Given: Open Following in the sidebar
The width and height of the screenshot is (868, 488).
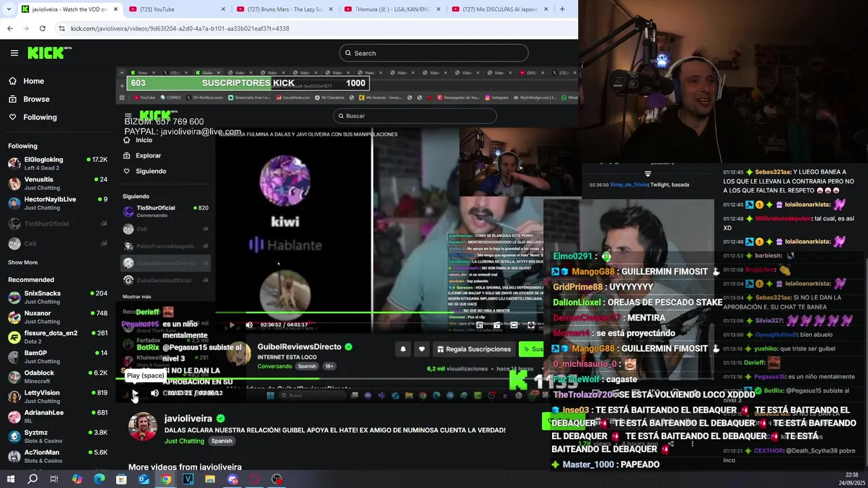Looking at the screenshot, I should [x=40, y=117].
